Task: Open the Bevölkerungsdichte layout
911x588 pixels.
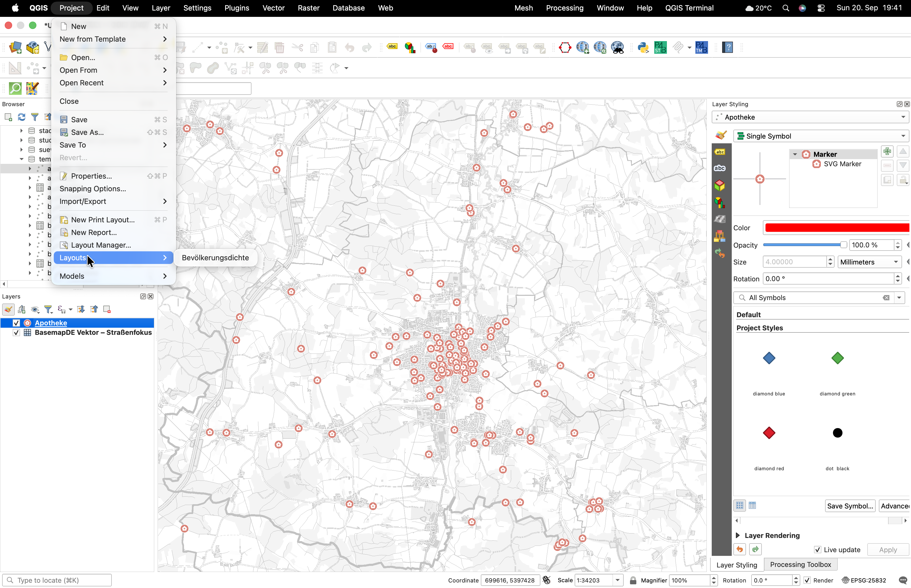Action: click(x=215, y=258)
